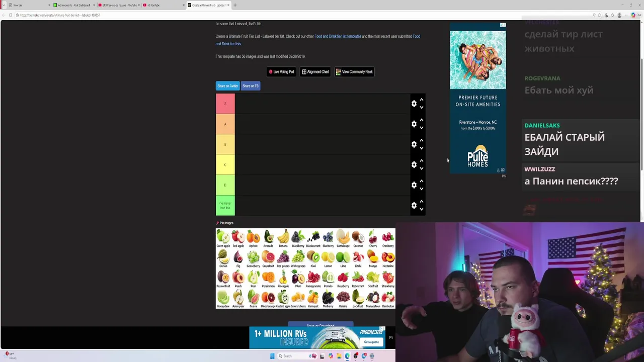
Task: Open the Live Voting Poll
Action: pos(281,72)
